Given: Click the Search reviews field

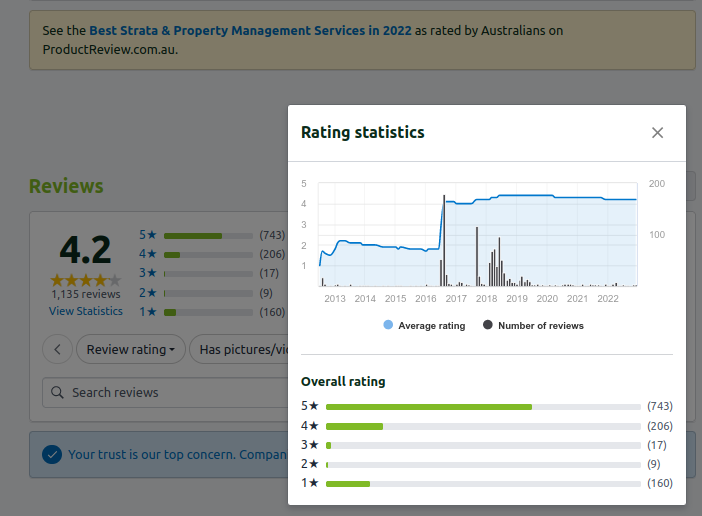Looking at the screenshot, I should pyautogui.click(x=170, y=393).
